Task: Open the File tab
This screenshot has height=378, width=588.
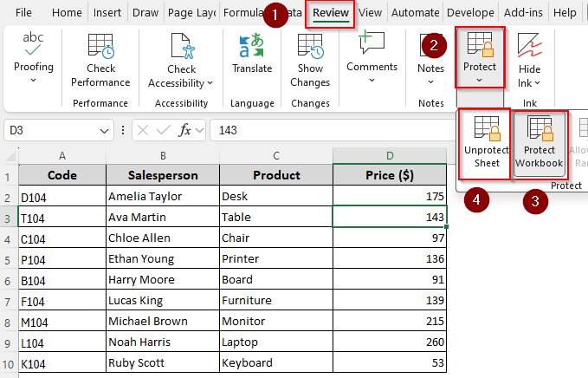Action: click(23, 13)
